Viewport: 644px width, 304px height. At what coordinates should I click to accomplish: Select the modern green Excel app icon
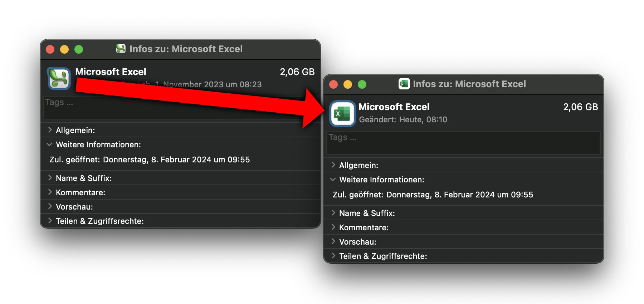pyautogui.click(x=342, y=114)
